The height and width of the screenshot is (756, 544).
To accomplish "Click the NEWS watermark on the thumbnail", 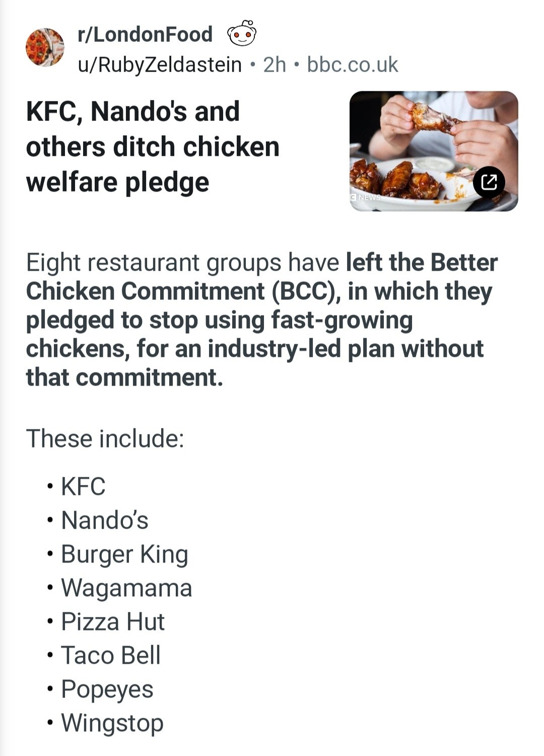I will coord(366,197).
